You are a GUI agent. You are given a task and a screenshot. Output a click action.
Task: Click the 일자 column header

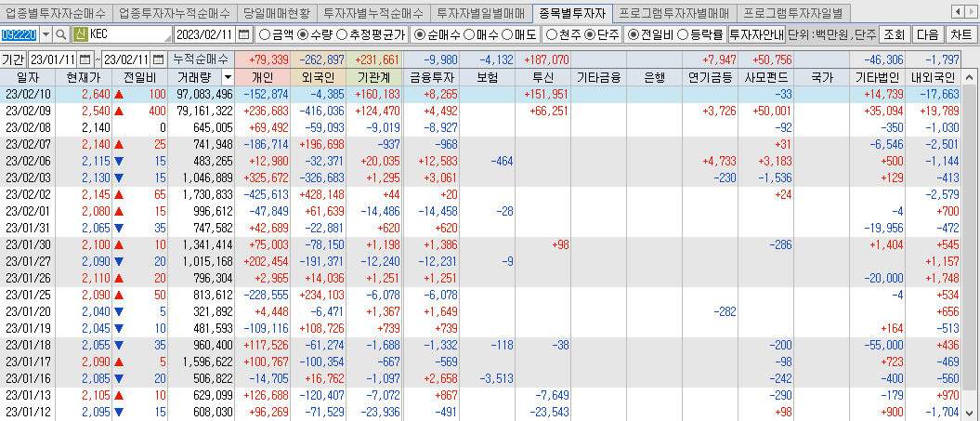pos(28,78)
